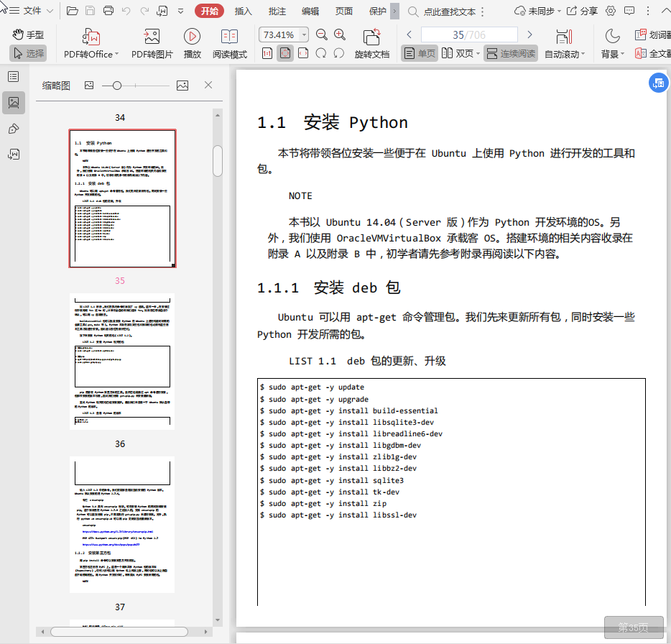Toggle fit page view icon
This screenshot has width=671, height=644.
tap(285, 53)
